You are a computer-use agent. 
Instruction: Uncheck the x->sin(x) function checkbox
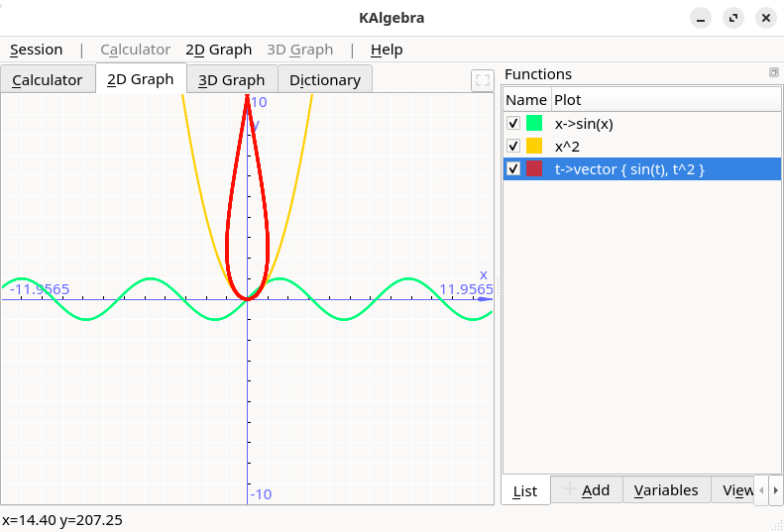click(513, 123)
